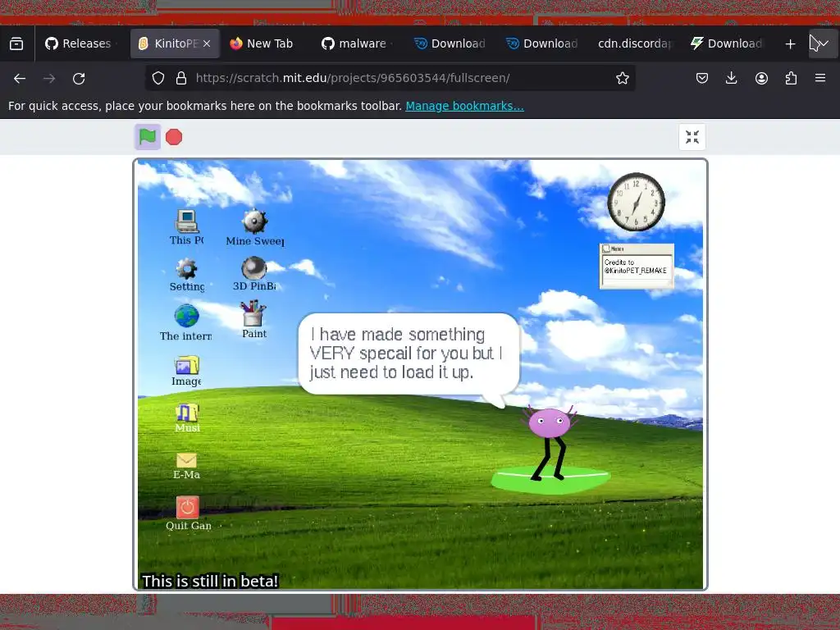Launch the 3D PinBall desktop icon
The height and width of the screenshot is (630, 840).
254,274
